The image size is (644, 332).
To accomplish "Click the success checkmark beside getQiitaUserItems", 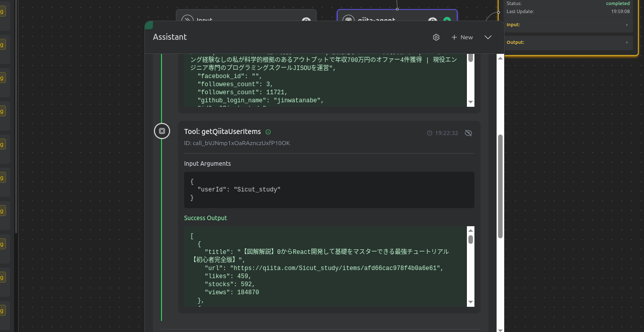I will pyautogui.click(x=268, y=131).
